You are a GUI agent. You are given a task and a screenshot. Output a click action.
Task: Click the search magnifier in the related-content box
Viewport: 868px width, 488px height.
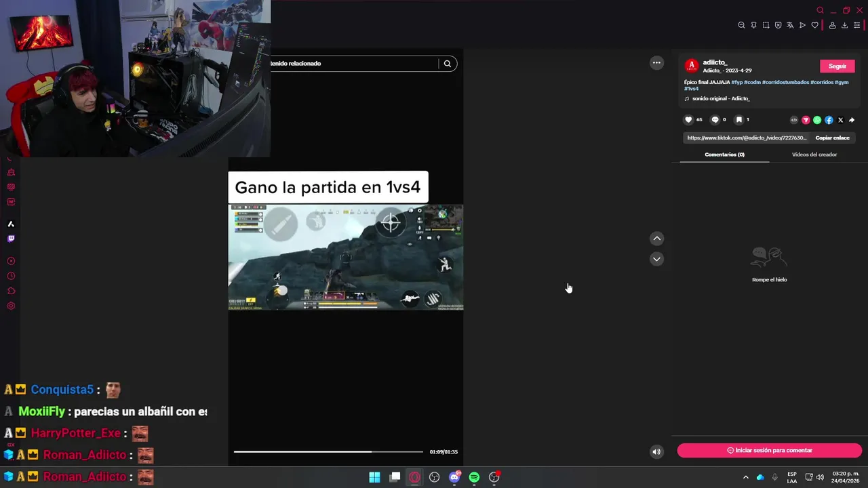[x=448, y=64]
